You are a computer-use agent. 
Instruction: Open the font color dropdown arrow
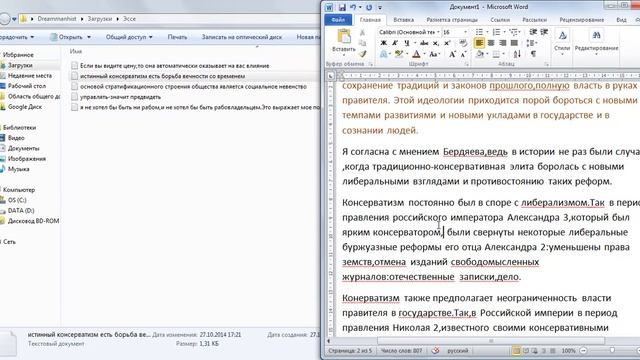(x=424, y=54)
